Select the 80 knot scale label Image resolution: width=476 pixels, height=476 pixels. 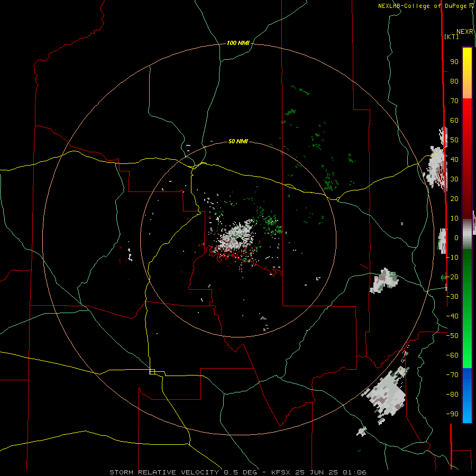coord(454,81)
